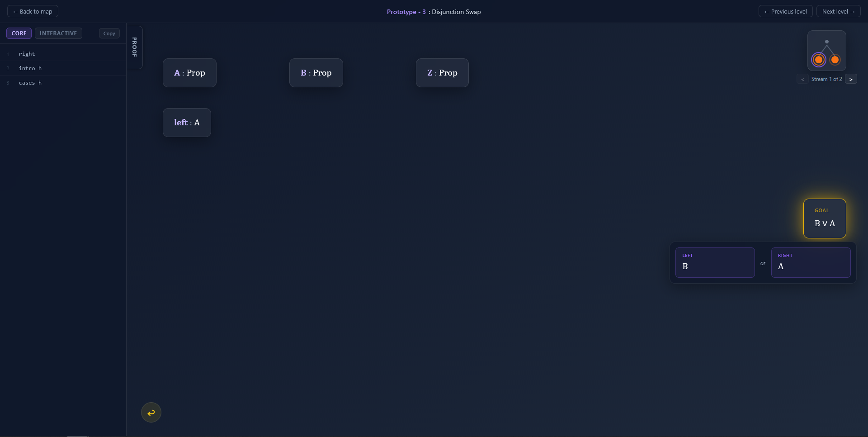Click the Prototype - 3 title text
Image resolution: width=868 pixels, height=437 pixels.
406,12
